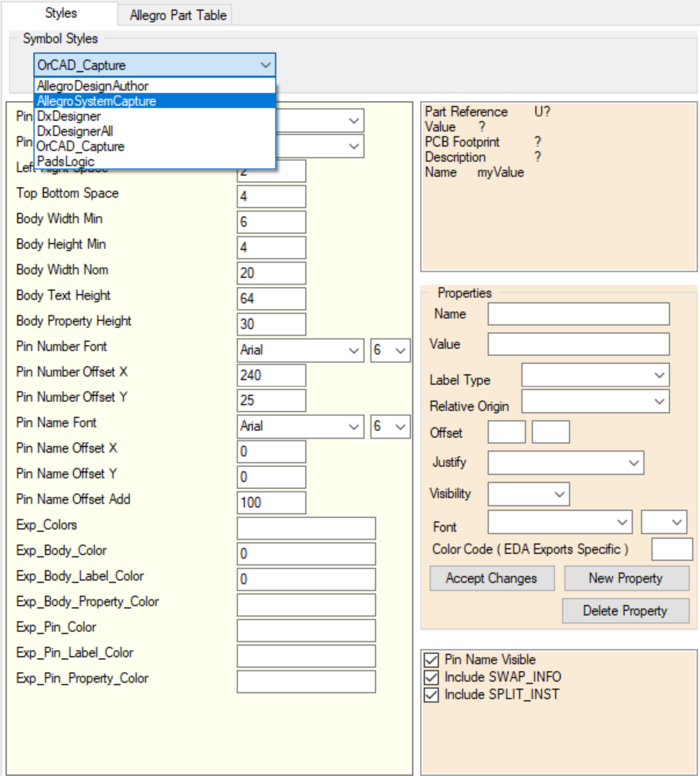Click the Delete Property button

click(x=626, y=611)
